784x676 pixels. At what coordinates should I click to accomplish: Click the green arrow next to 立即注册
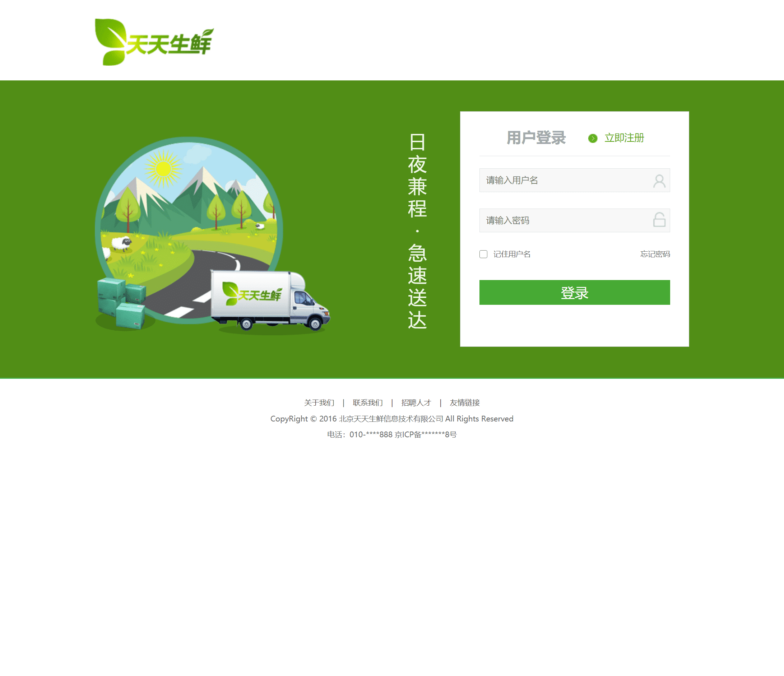(x=590, y=138)
